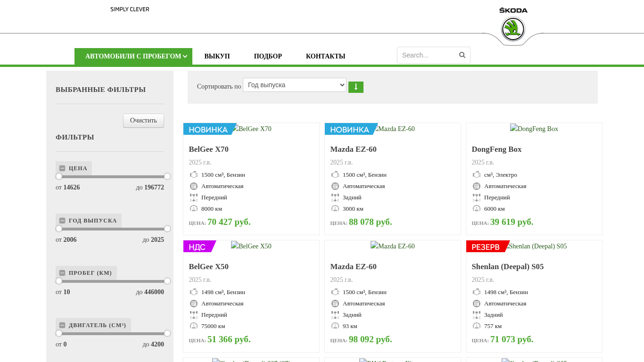Collapse the ПРОБЕГ (КМ) filter section
This screenshot has width=644, height=362.
tap(62, 273)
